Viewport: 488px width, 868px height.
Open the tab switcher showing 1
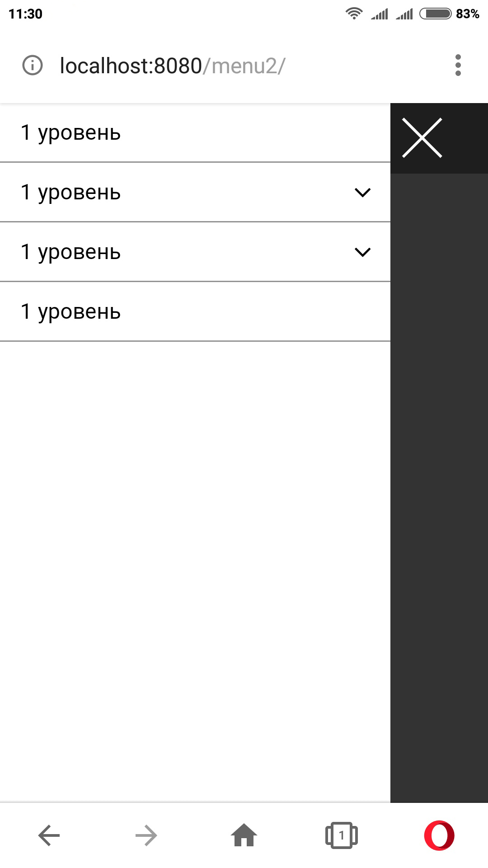342,835
